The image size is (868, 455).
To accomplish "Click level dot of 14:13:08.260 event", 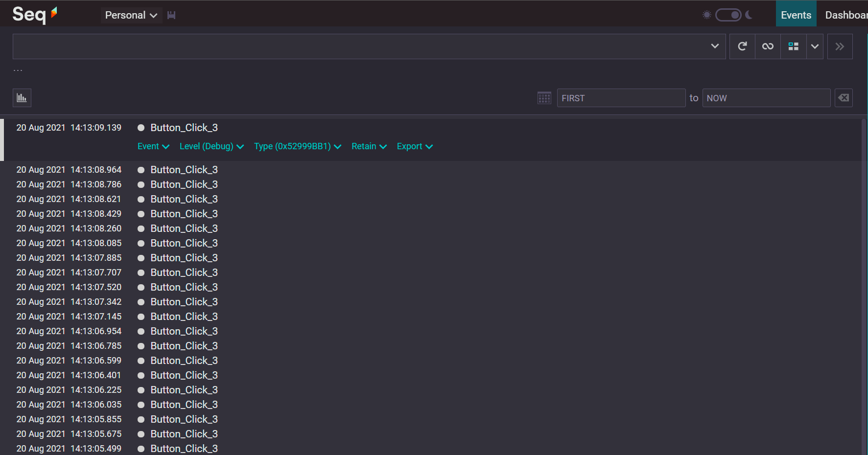I will coord(141,228).
